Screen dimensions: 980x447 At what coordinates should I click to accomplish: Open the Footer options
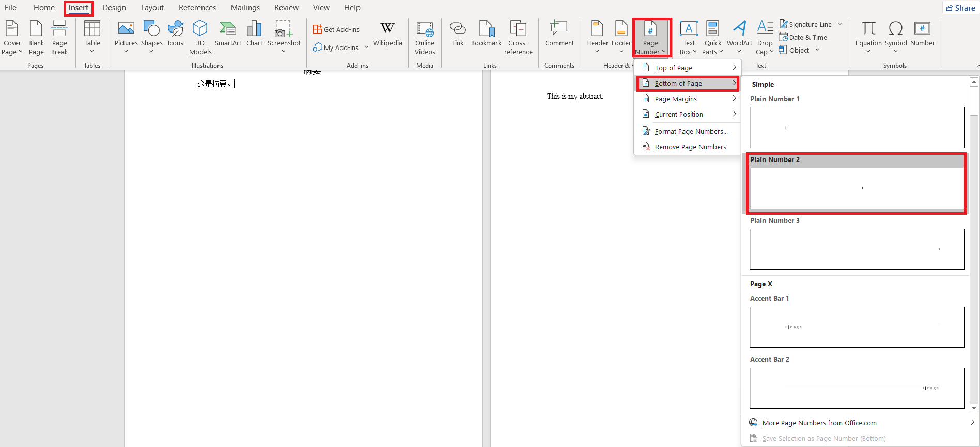[x=621, y=37]
